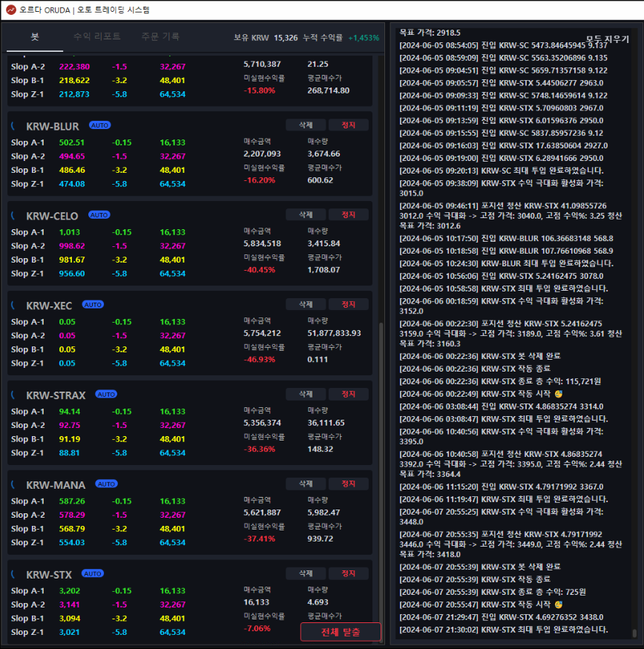
Task: Click the spinner icon beside KRW-XEC
Action: click(13, 306)
